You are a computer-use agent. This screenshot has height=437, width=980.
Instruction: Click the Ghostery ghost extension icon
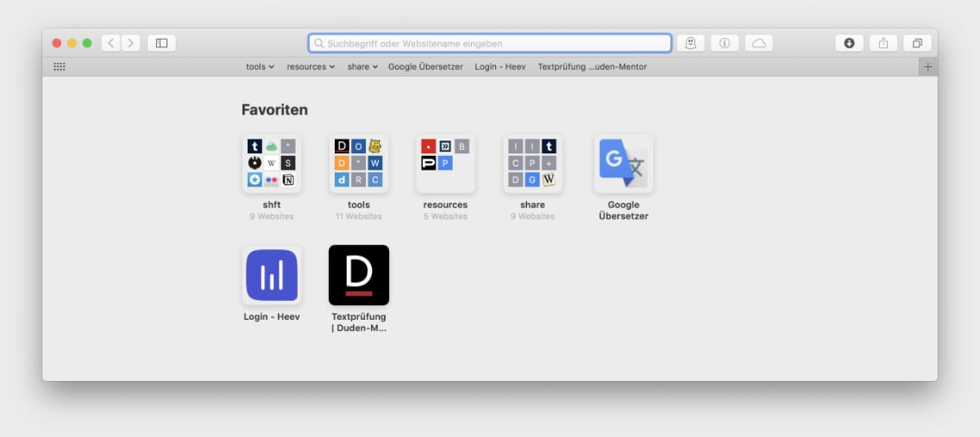pos(691,43)
